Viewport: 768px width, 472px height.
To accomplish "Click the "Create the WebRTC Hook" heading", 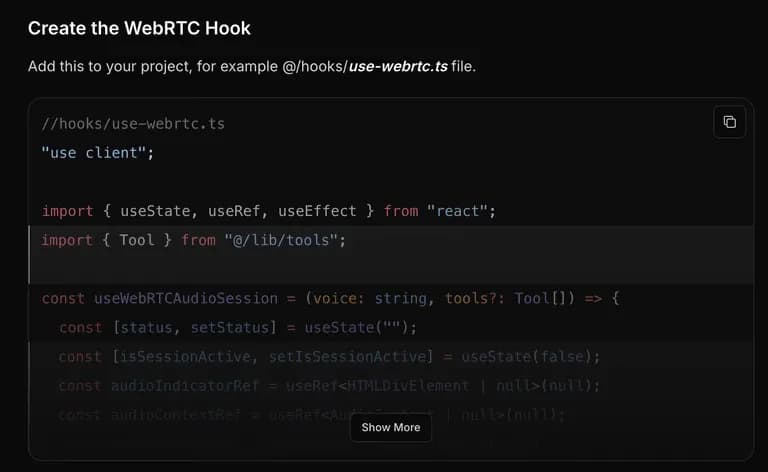I will 139,28.
